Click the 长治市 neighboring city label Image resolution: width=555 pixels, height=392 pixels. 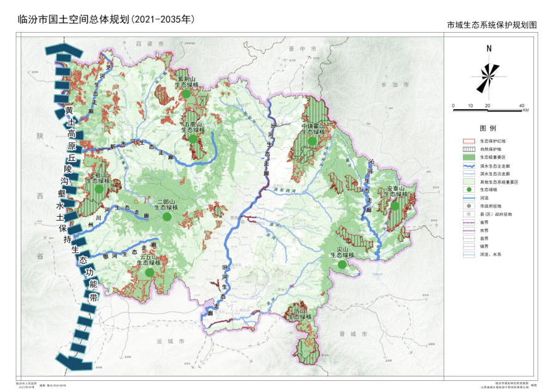click(x=395, y=84)
